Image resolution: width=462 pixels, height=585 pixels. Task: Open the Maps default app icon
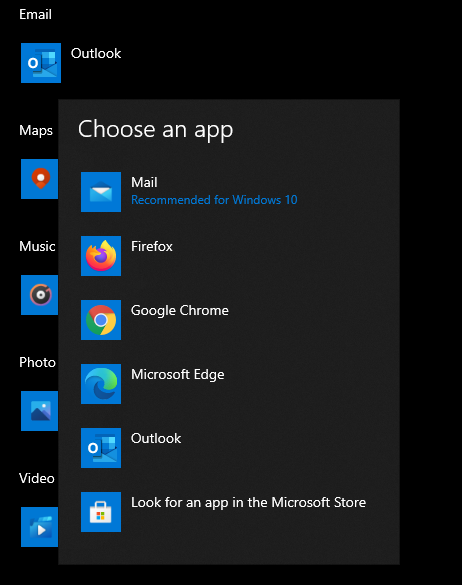[x=40, y=179]
